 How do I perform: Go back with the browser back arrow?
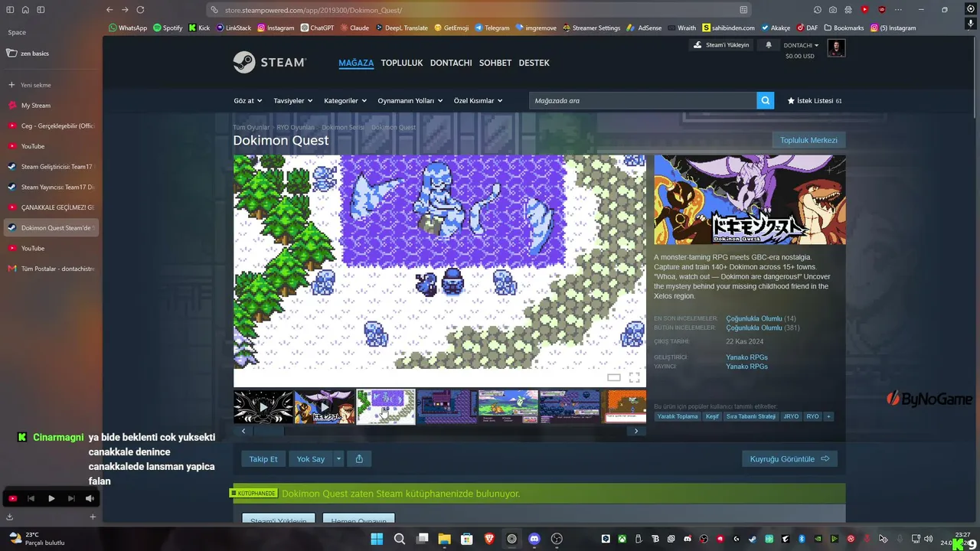pyautogui.click(x=109, y=10)
